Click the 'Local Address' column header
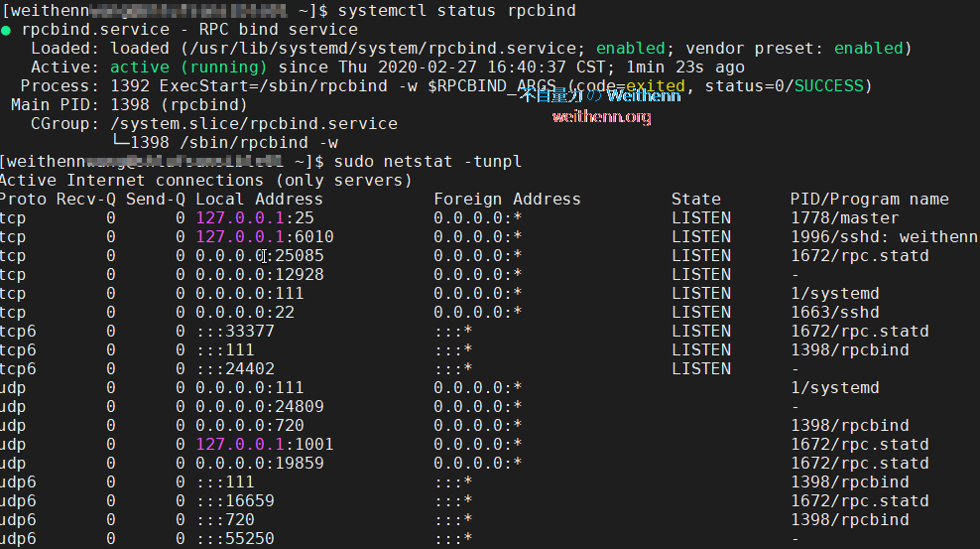This screenshot has height=549, width=980. [x=259, y=199]
